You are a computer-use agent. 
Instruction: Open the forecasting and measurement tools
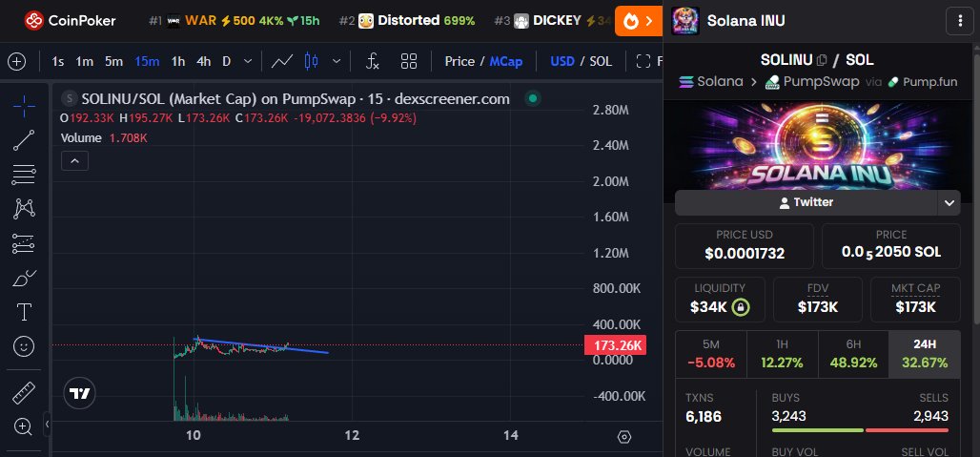pos(24,243)
